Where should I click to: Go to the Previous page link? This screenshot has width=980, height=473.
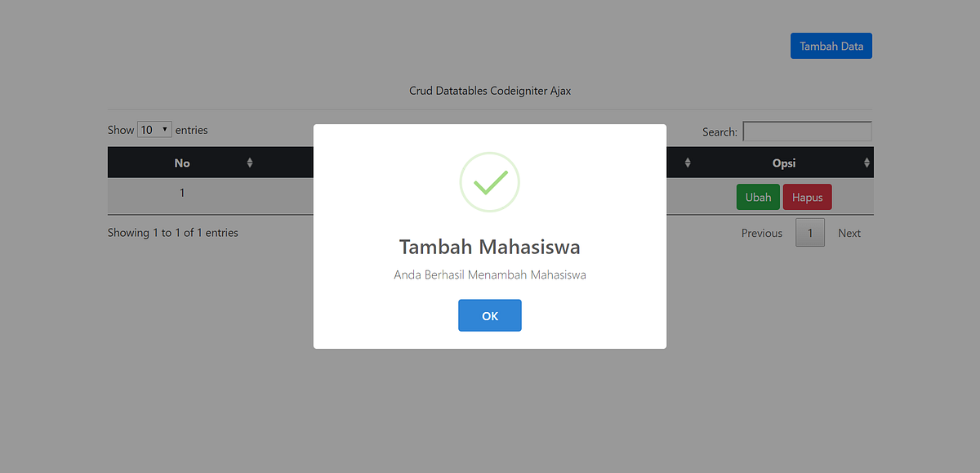pyautogui.click(x=761, y=233)
